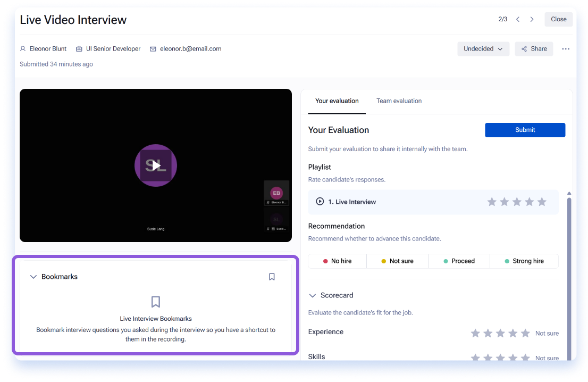Click the 2/3 page counter
Viewport: 588px width, 382px height.
(x=502, y=19)
